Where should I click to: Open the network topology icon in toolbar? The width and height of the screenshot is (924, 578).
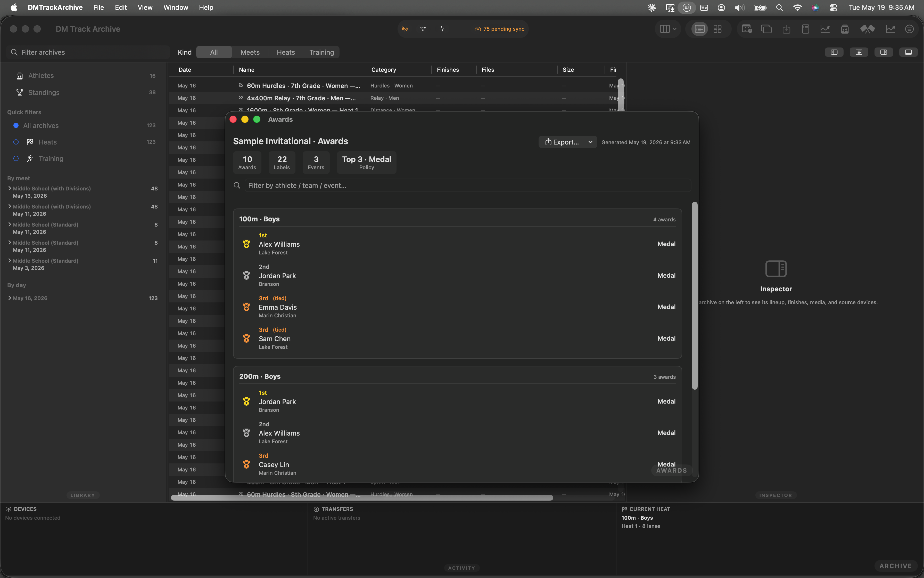coord(423,29)
